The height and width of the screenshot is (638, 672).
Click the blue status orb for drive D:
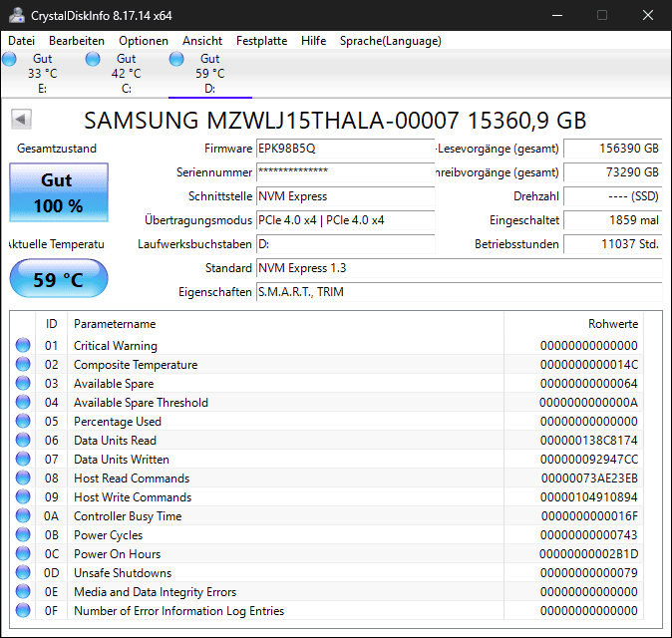[176, 59]
